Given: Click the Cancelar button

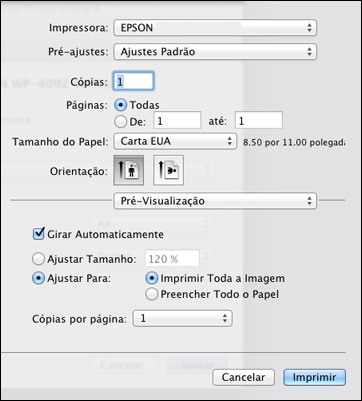Looking at the screenshot, I should click(x=243, y=377).
